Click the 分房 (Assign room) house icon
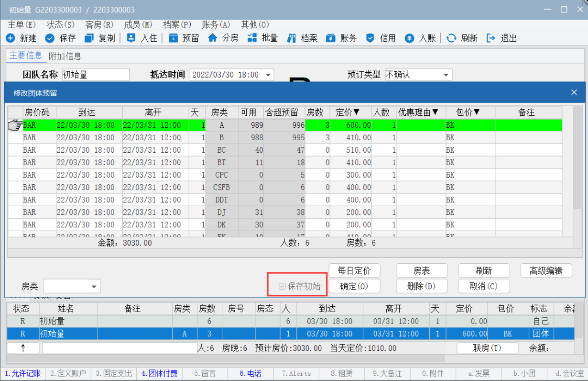Screen dimensions: 588x381 coord(212,38)
